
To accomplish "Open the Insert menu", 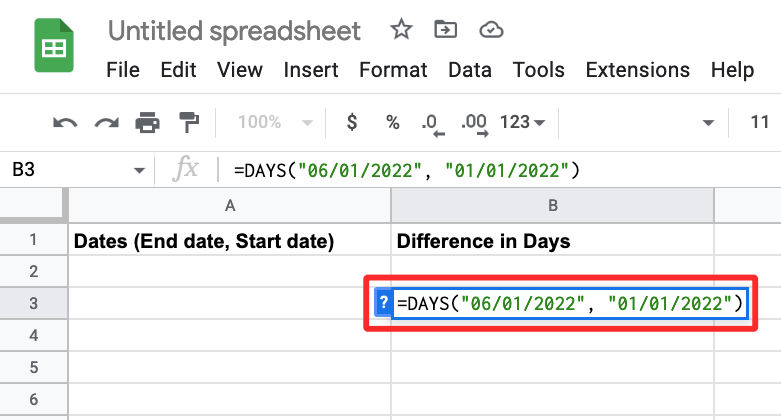I will click(x=311, y=70).
